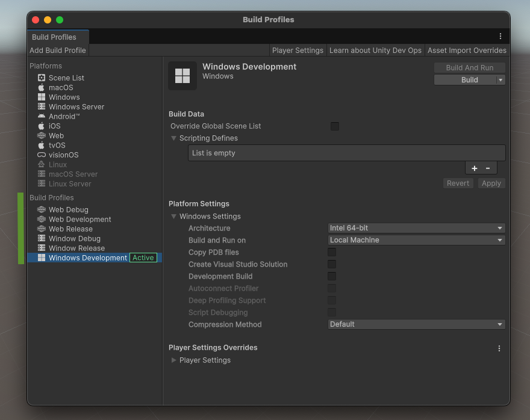Enable the Development Build checkbox
Screen dimensions: 530x420
tap(331, 276)
